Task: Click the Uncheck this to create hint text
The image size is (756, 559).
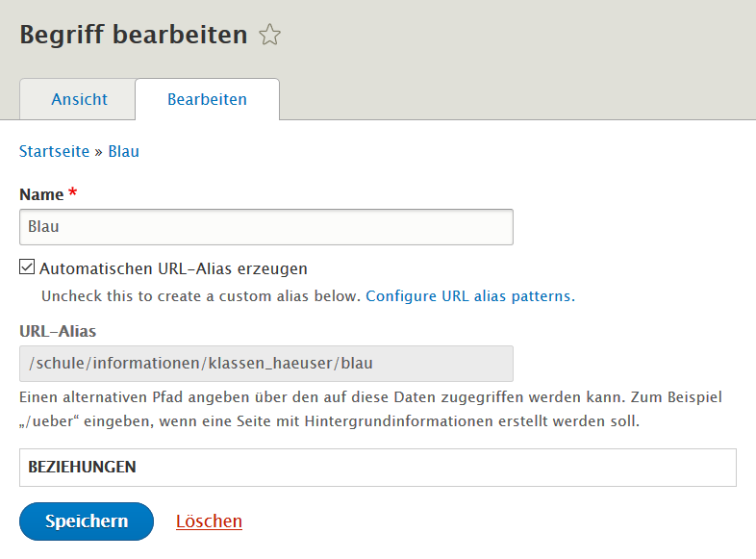Action: tap(201, 296)
